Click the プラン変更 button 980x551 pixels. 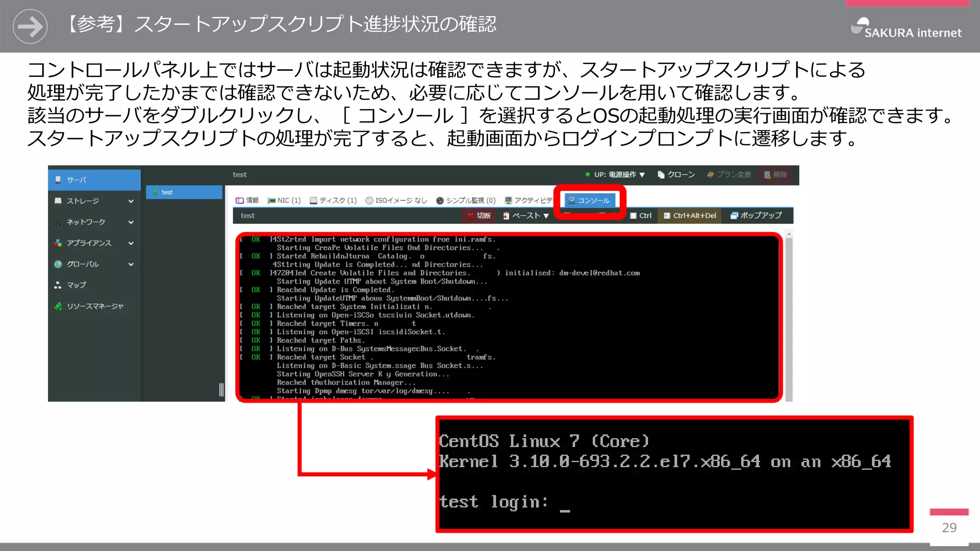[x=729, y=175]
